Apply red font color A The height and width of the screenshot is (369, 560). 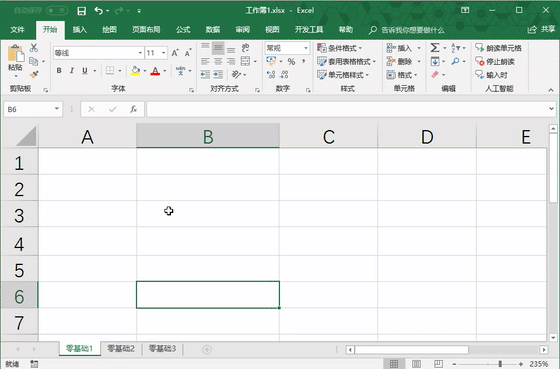tap(155, 71)
